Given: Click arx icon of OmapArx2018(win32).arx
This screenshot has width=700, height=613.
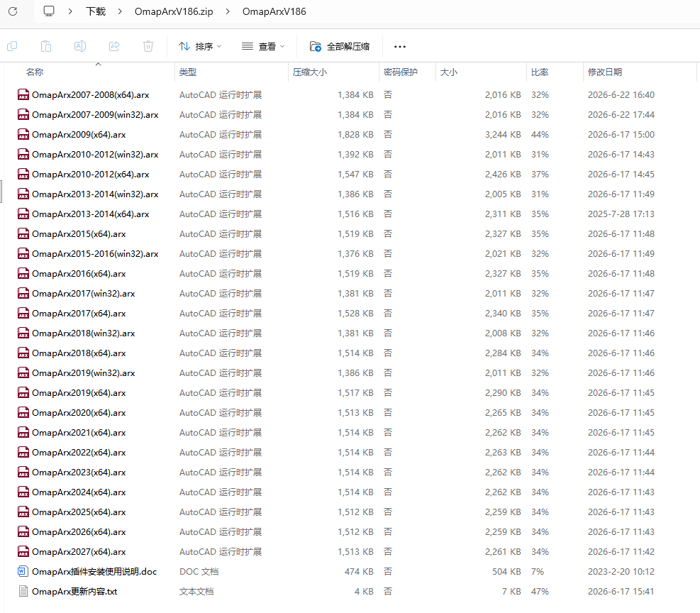Looking at the screenshot, I should (x=23, y=333).
